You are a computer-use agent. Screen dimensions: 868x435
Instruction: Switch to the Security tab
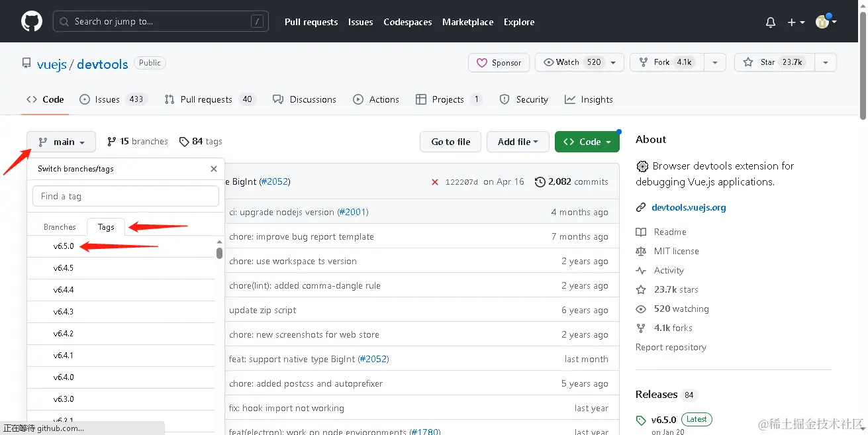[524, 99]
